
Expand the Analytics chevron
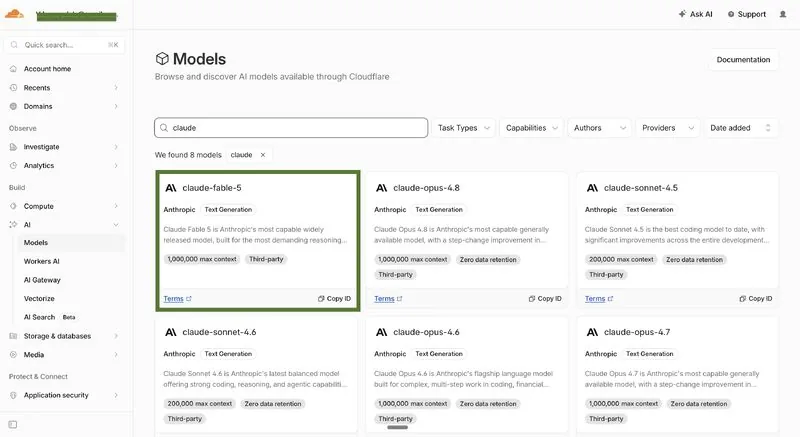[116, 166]
